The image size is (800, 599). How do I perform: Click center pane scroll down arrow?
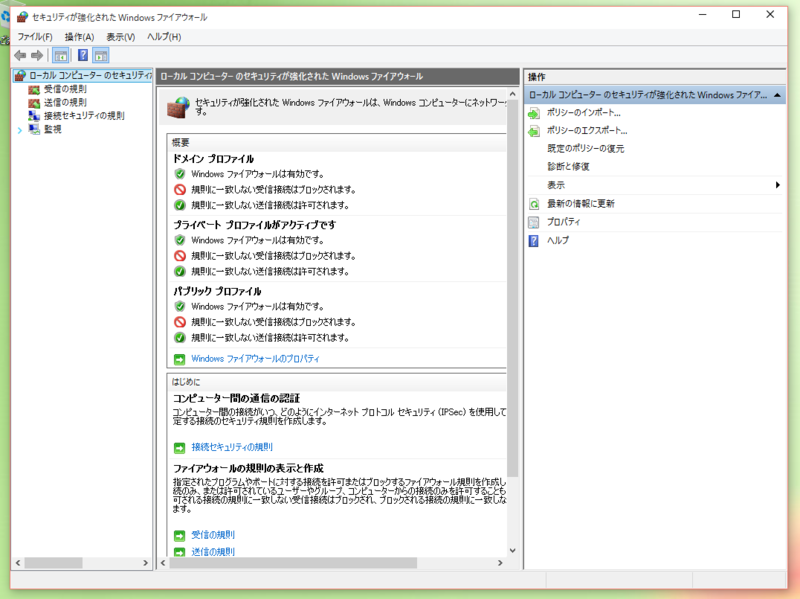[512, 551]
